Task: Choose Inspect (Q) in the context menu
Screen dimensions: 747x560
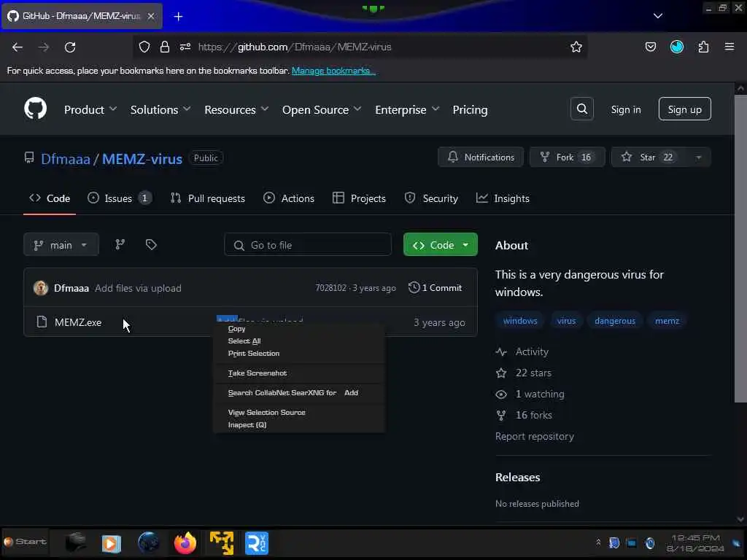Action: click(299, 425)
